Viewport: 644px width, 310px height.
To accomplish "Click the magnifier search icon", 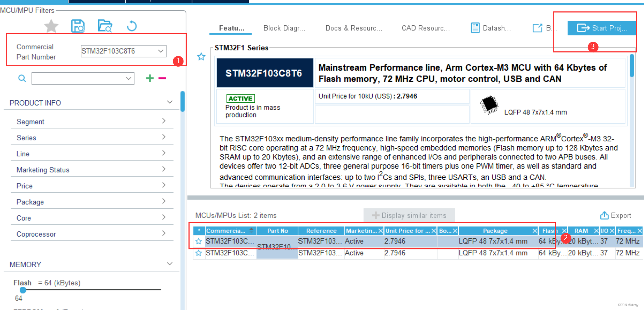I will pyautogui.click(x=22, y=78).
